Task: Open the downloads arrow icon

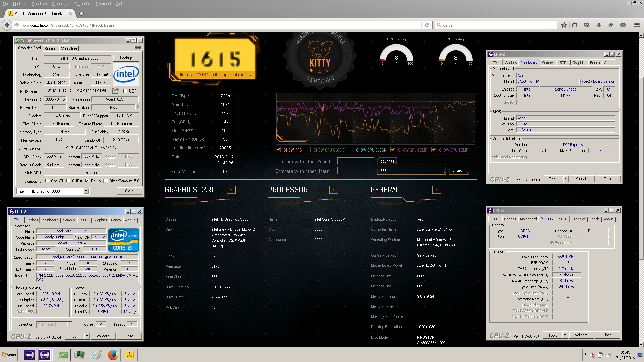Action: pyautogui.click(x=599, y=25)
